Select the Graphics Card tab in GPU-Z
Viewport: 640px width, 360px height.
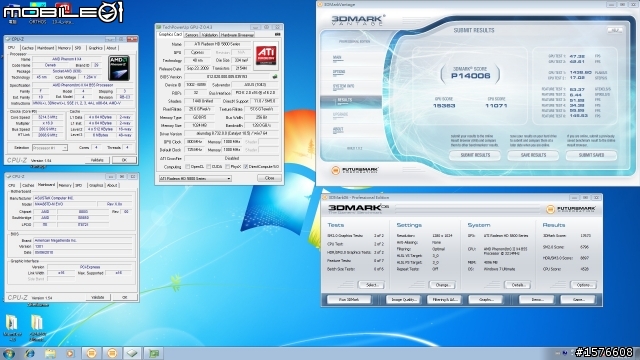pos(170,35)
